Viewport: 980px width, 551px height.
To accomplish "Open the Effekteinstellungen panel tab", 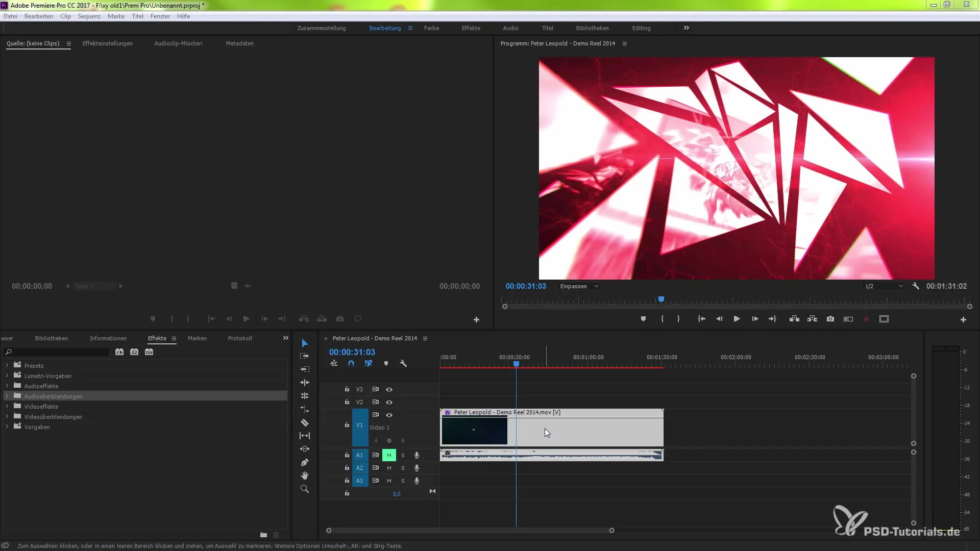I will [107, 43].
